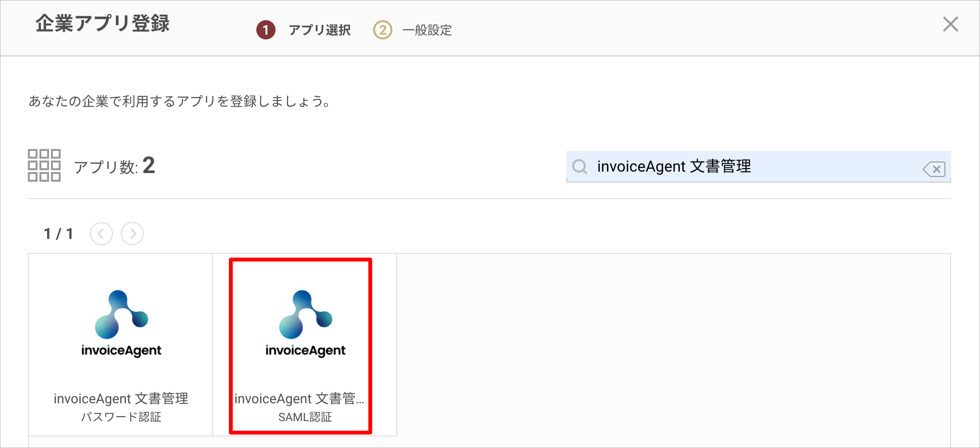Click the step 2 一般設定 indicator
Screen dimensions: 980x448
(x=413, y=30)
